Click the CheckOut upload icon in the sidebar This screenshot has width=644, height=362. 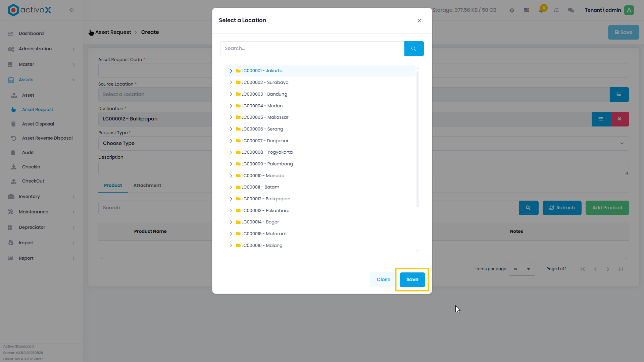[13, 181]
